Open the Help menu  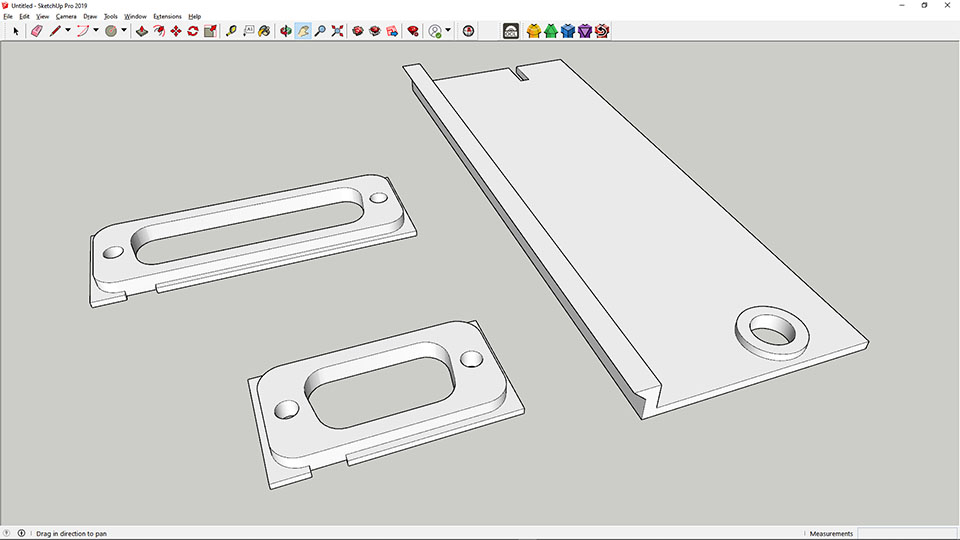(x=195, y=17)
